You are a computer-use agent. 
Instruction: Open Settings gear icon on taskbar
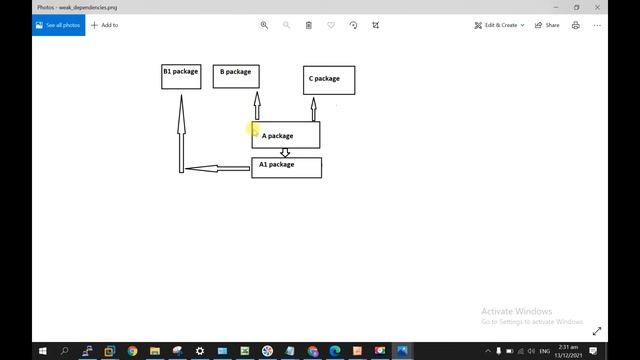(x=200, y=351)
